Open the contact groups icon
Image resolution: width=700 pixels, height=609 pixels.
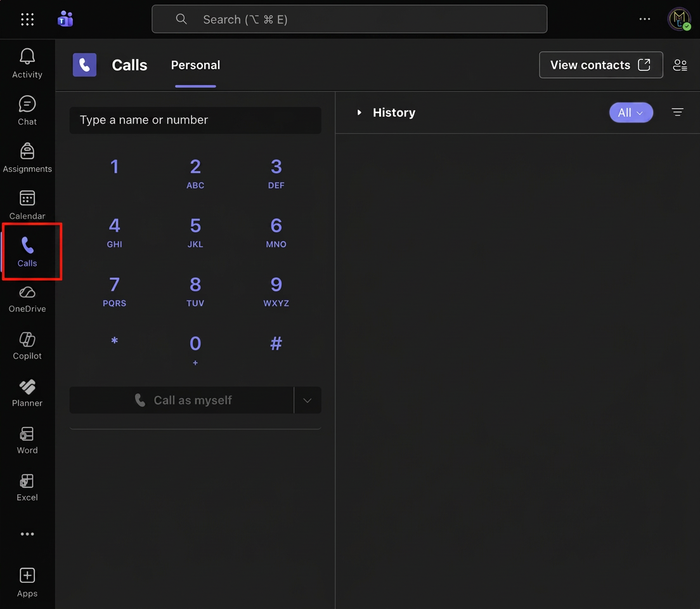click(x=680, y=65)
